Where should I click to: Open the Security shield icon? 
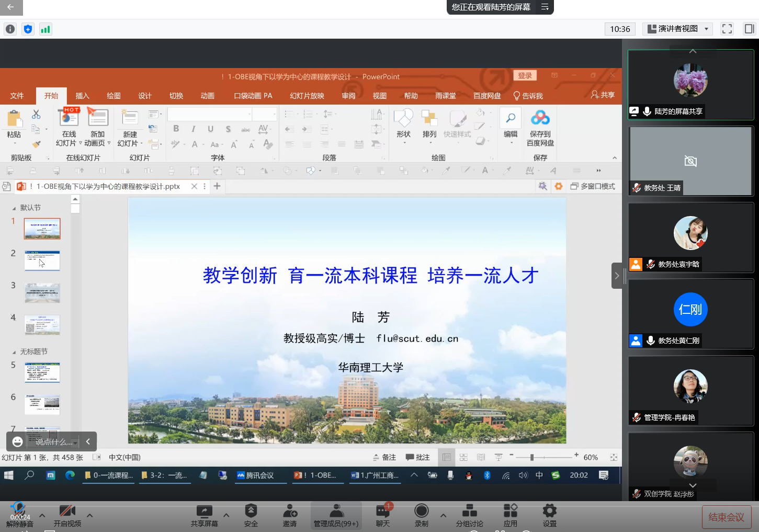[251, 511]
